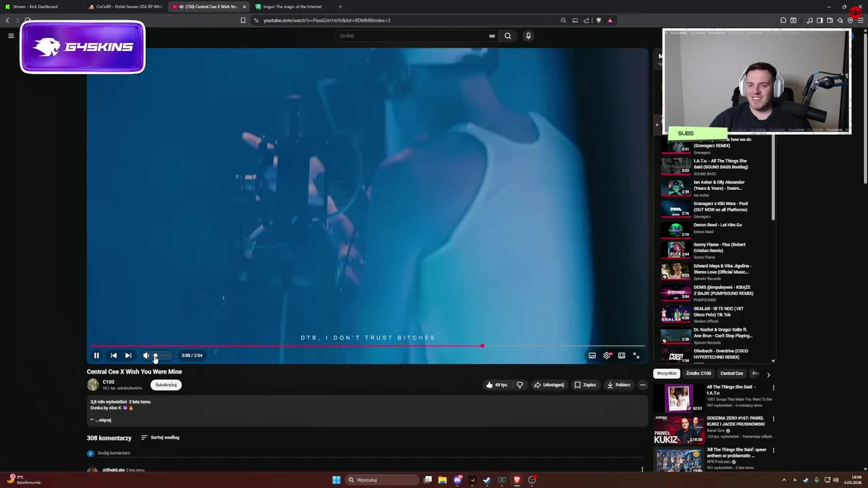Play t.A.T.u. All The Things She Said playlist item

[x=715, y=167]
